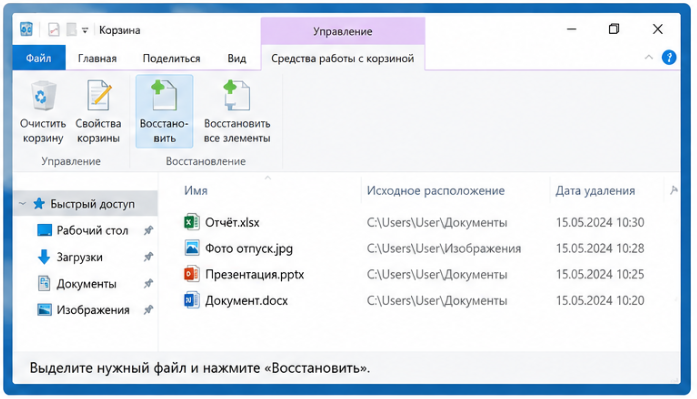The image size is (697, 399).
Task: Select the file Документ.docx
Action: [x=246, y=301]
